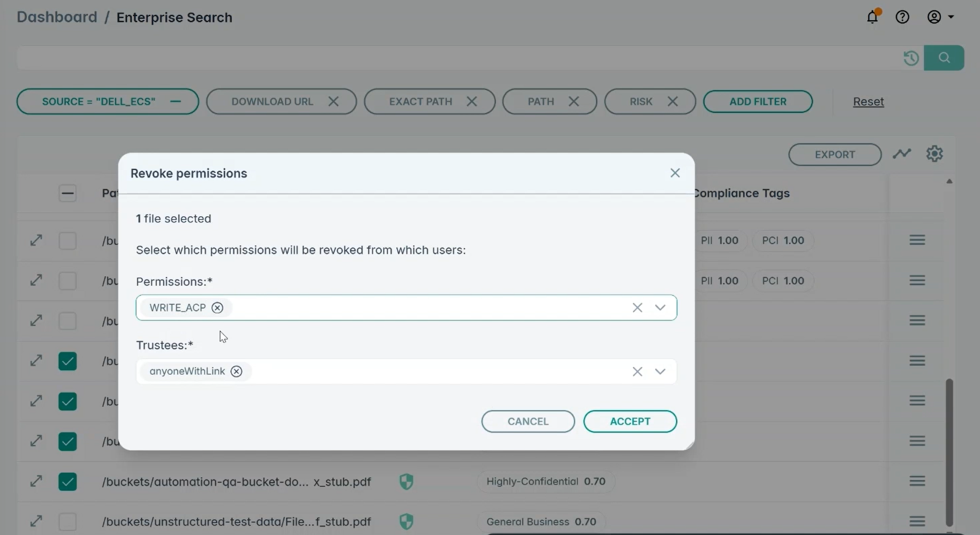Click the green search magnifier button
The height and width of the screenshot is (535, 980).
944,58
